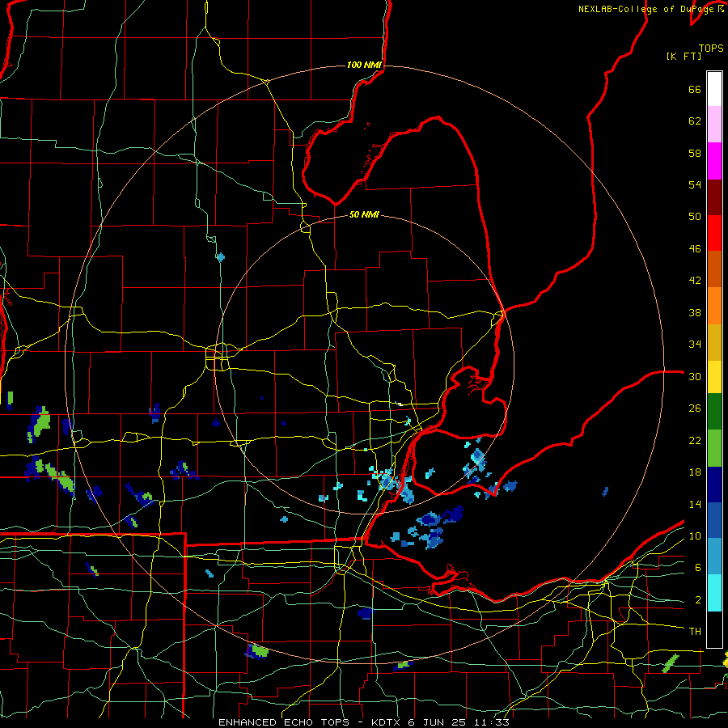Click the 'ENHANCED ECHO TOPS' product caption
Image resolution: width=728 pixels, height=728 pixels.
tap(284, 722)
